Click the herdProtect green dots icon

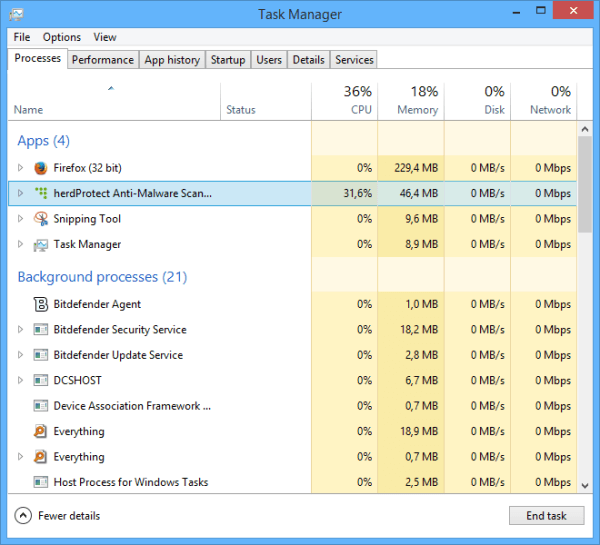tap(41, 193)
